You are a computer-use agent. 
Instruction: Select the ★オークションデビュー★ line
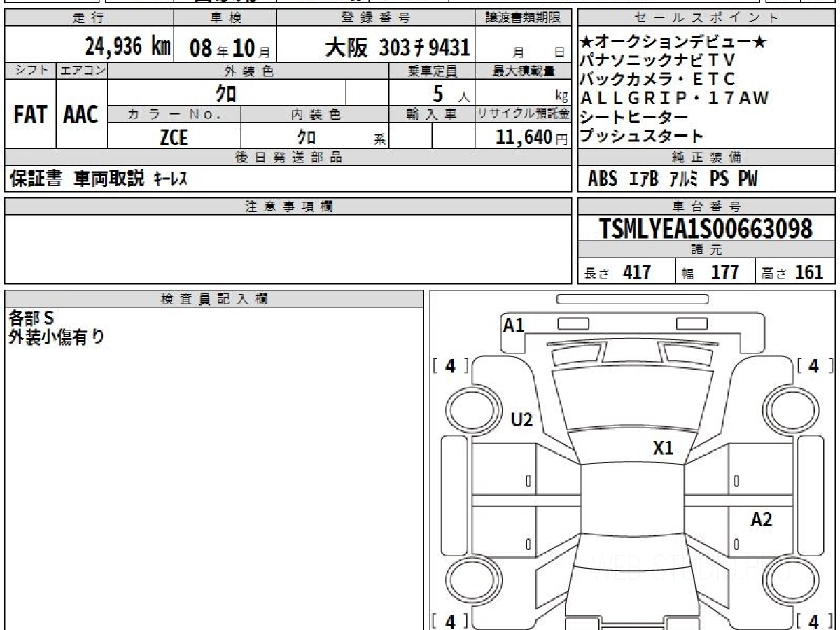673,43
